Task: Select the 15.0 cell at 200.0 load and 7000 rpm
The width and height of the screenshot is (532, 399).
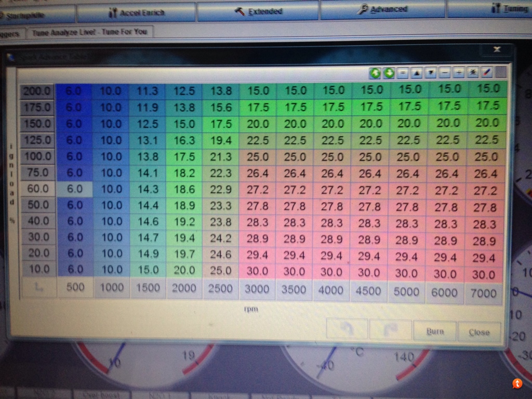Action: pyautogui.click(x=488, y=88)
